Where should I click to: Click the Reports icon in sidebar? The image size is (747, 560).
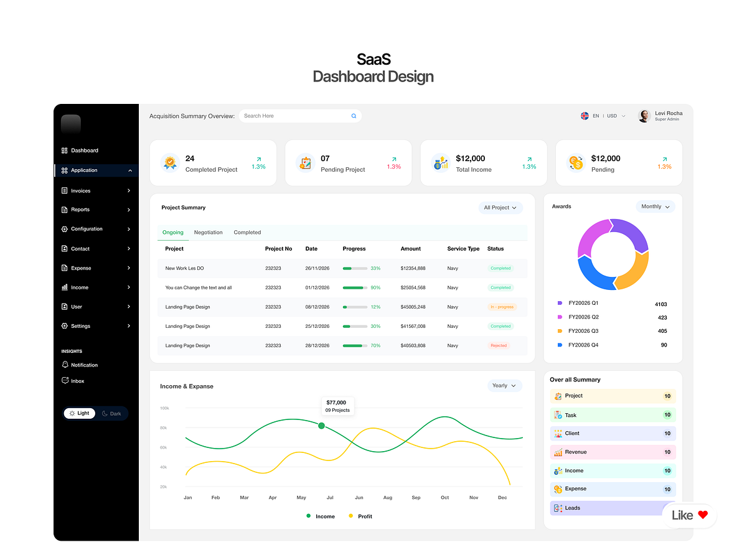pyautogui.click(x=64, y=210)
